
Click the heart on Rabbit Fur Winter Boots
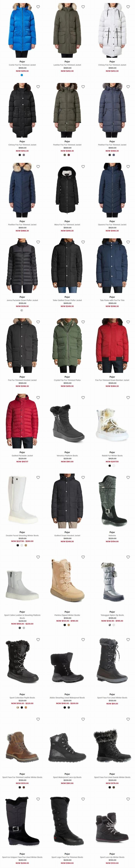pos(128,398)
